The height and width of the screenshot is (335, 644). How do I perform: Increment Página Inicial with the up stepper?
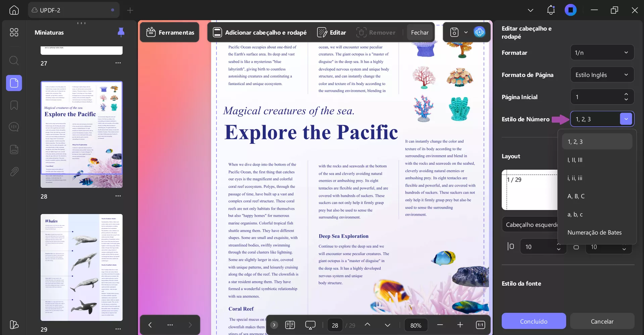click(626, 94)
